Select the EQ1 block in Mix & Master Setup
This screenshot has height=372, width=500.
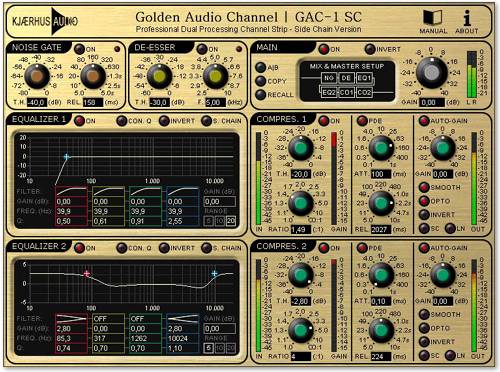tap(364, 78)
